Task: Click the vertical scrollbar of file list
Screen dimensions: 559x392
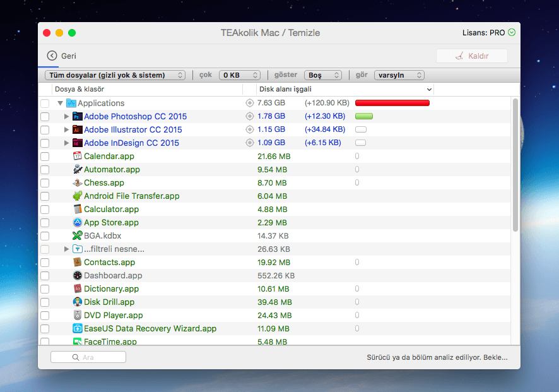Action: pos(515,165)
